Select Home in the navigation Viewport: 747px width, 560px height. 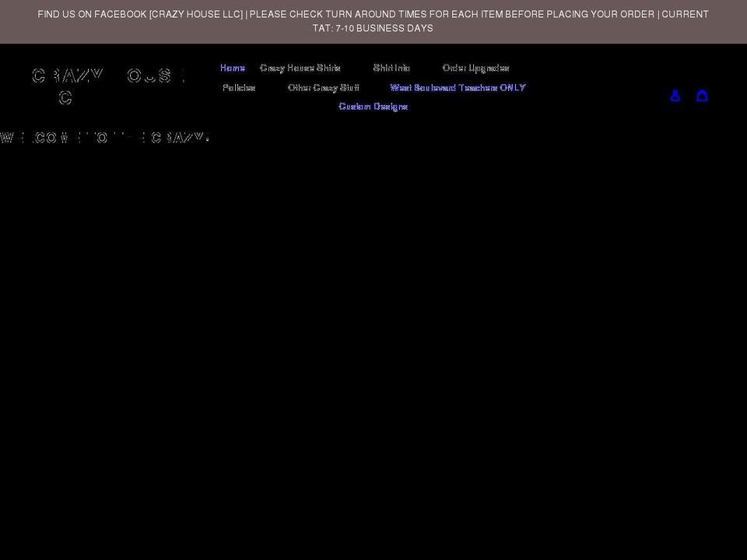point(232,68)
